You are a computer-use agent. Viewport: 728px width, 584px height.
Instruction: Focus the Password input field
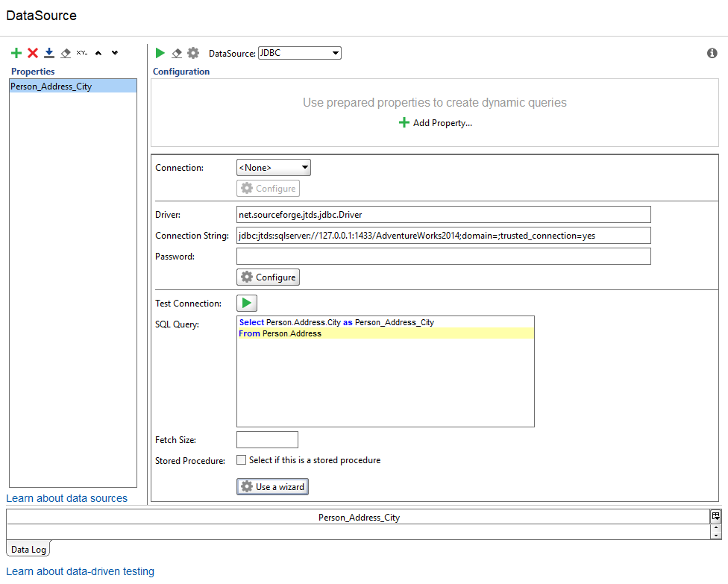[443, 257]
